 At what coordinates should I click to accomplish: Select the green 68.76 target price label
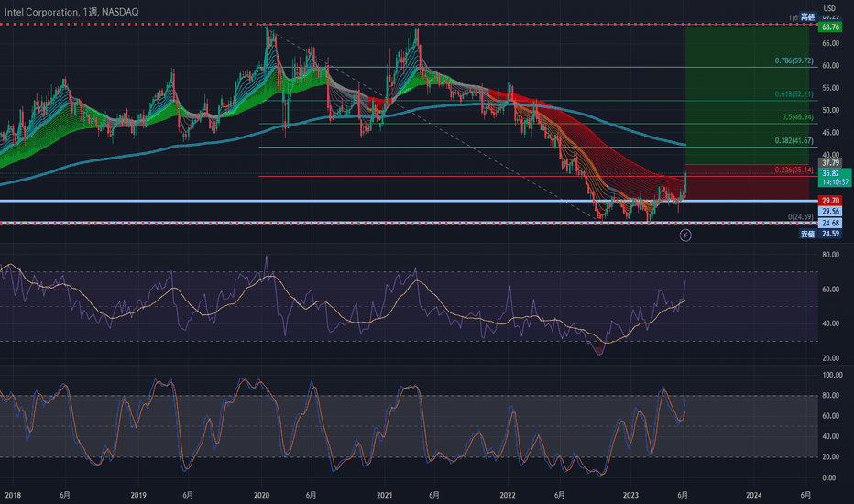830,27
